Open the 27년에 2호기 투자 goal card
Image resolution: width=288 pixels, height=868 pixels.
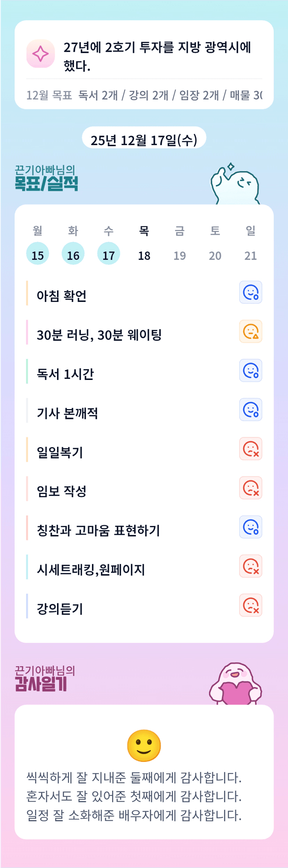(157, 56)
